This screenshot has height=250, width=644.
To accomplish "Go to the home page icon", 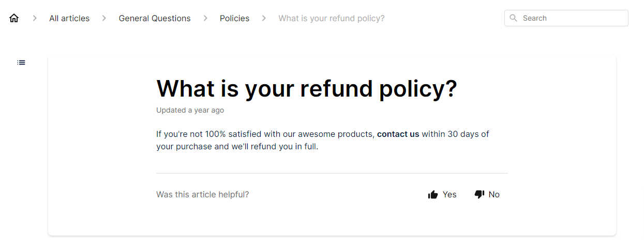I will click(14, 18).
